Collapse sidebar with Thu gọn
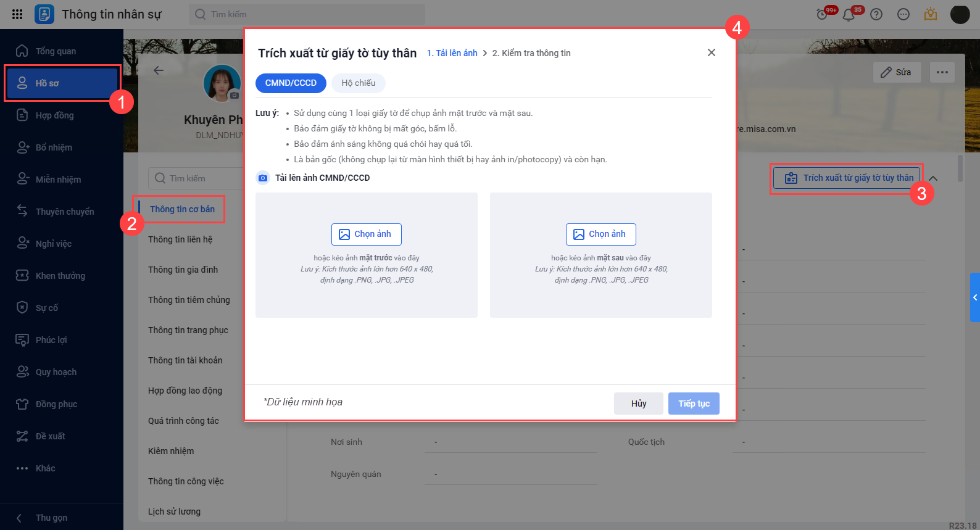Image resolution: width=980 pixels, height=530 pixels. coord(51,518)
